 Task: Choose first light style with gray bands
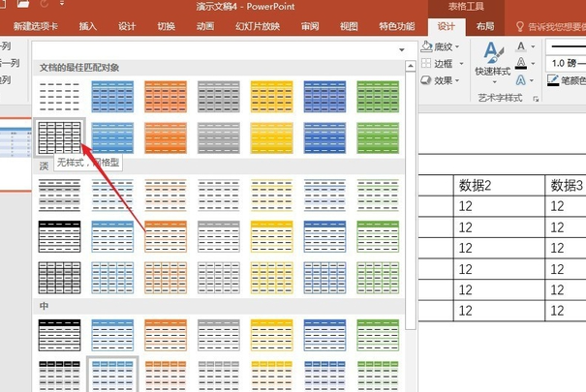59,196
